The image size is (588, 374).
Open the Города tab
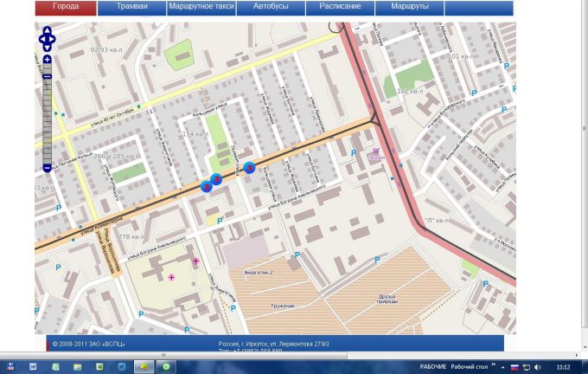click(65, 7)
